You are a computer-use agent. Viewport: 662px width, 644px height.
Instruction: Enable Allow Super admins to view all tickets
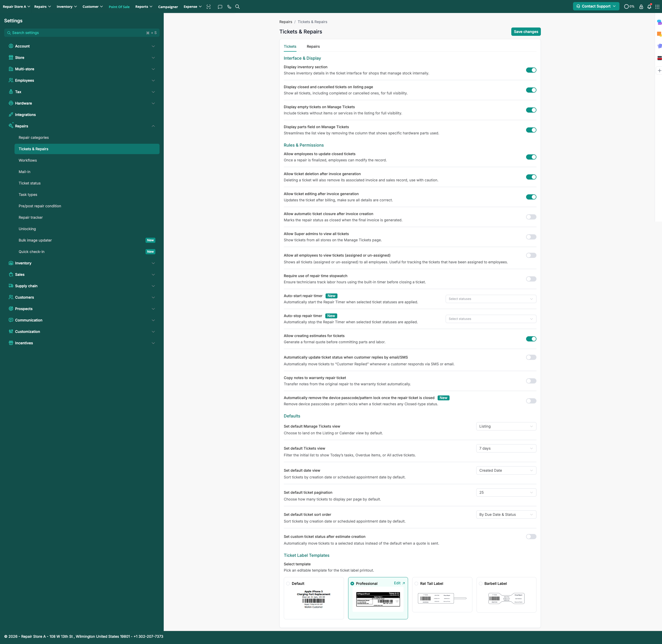pos(531,237)
